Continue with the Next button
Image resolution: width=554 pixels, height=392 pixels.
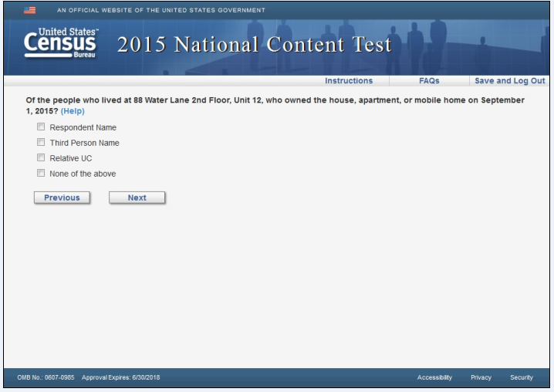coord(137,198)
